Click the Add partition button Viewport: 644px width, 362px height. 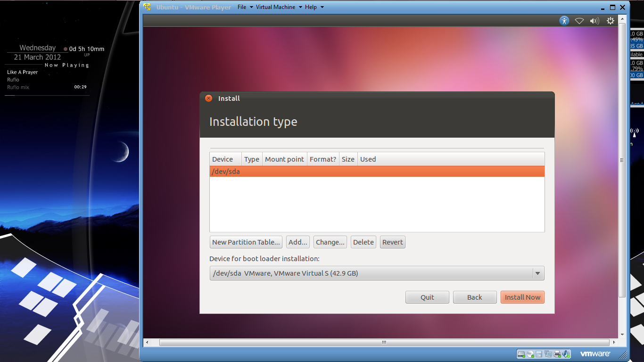point(298,242)
